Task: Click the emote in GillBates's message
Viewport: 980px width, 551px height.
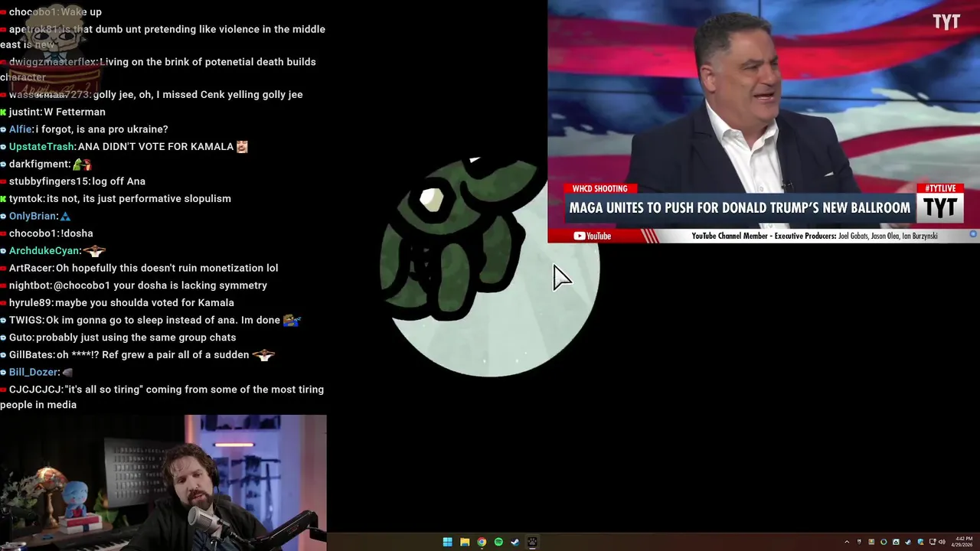Action: 263,355
